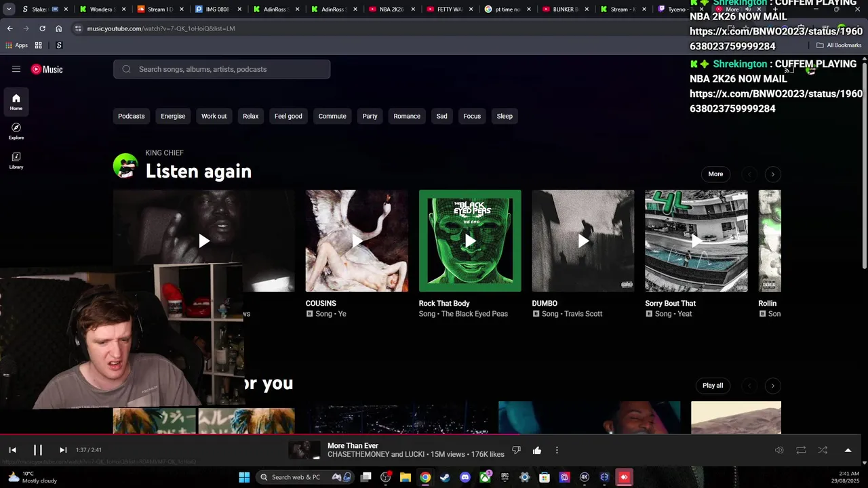
Task: Play Sorry Bout That cover
Action: (x=696, y=241)
